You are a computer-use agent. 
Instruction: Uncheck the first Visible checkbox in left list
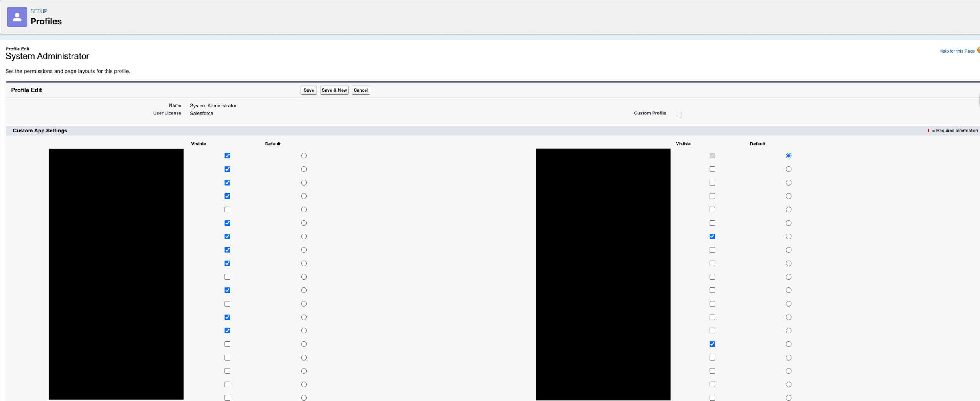(x=227, y=156)
